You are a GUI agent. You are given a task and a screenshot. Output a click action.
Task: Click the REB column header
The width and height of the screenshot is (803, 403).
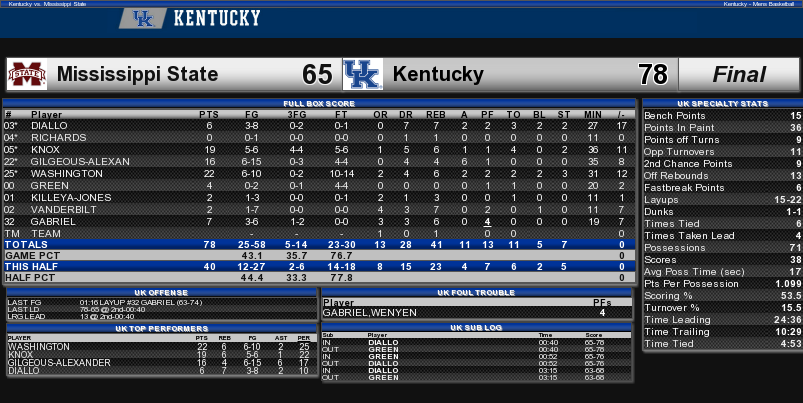point(436,115)
